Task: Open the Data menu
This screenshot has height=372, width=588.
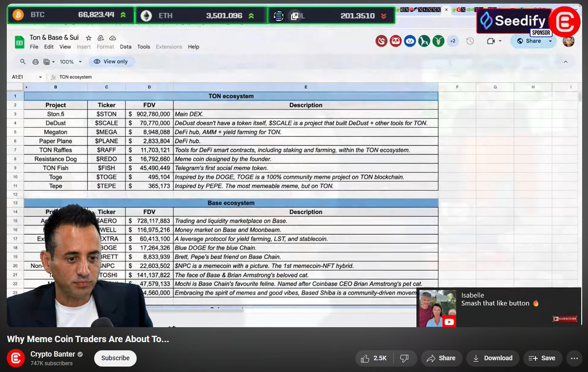Action: tap(125, 47)
